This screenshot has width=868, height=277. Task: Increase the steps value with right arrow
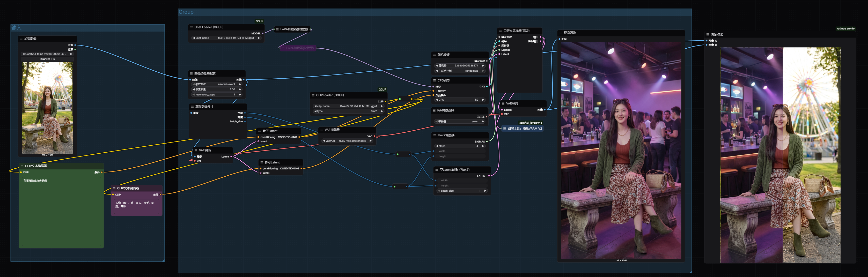(483, 146)
